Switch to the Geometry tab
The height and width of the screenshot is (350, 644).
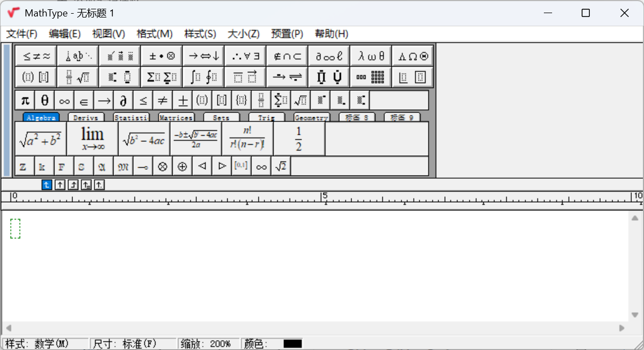tap(311, 118)
